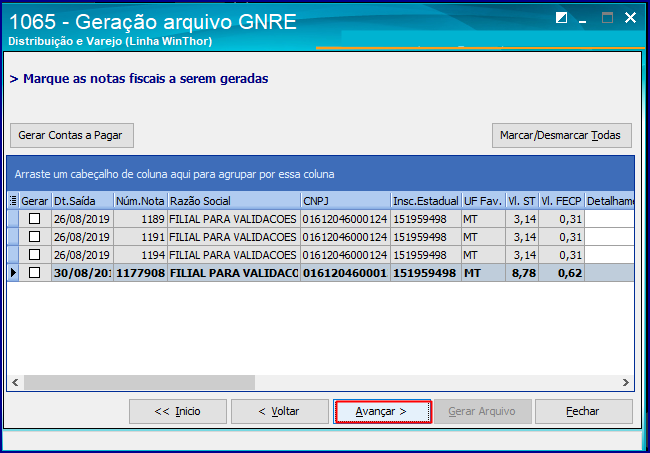The image size is (650, 453).
Task: Sort by Vl. FECP column header
Action: 561,201
